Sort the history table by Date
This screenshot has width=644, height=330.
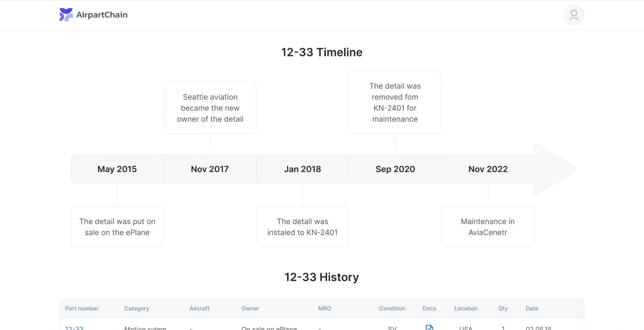click(532, 308)
